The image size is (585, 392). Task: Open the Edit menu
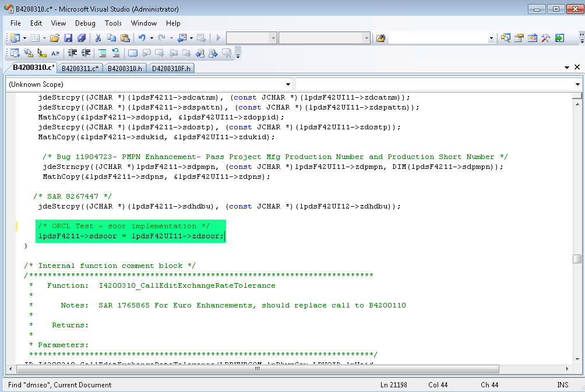click(x=36, y=23)
